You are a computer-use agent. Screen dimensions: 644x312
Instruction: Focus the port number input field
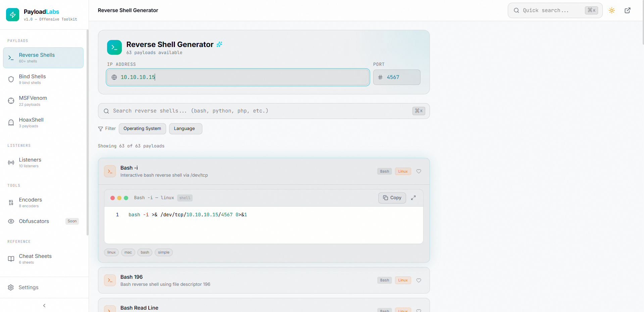[397, 77]
